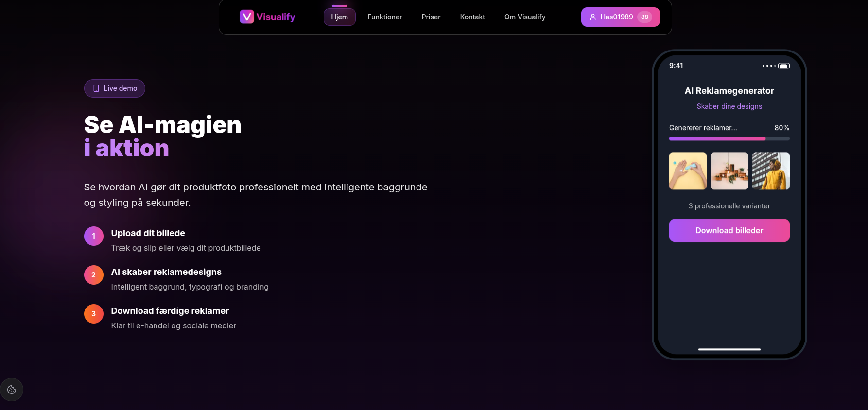Click the phone icon in Live demo badge
The height and width of the screenshot is (410, 868).
[x=96, y=88]
